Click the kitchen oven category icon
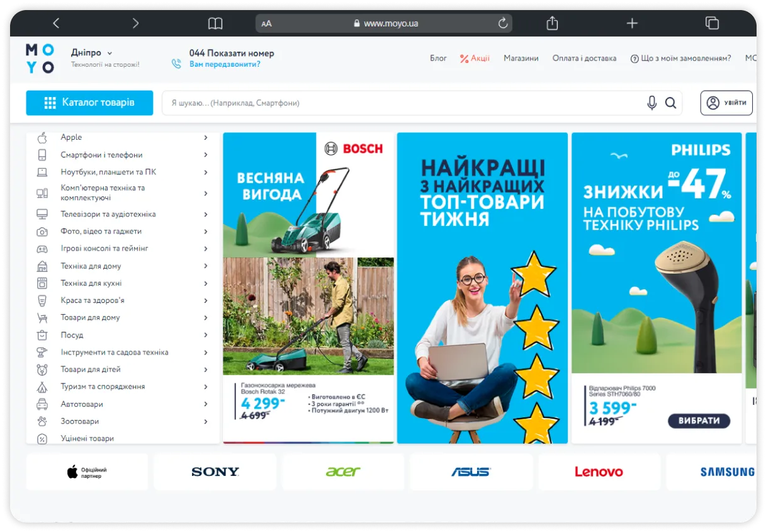Viewport: 766px width, 532px height. click(x=42, y=283)
